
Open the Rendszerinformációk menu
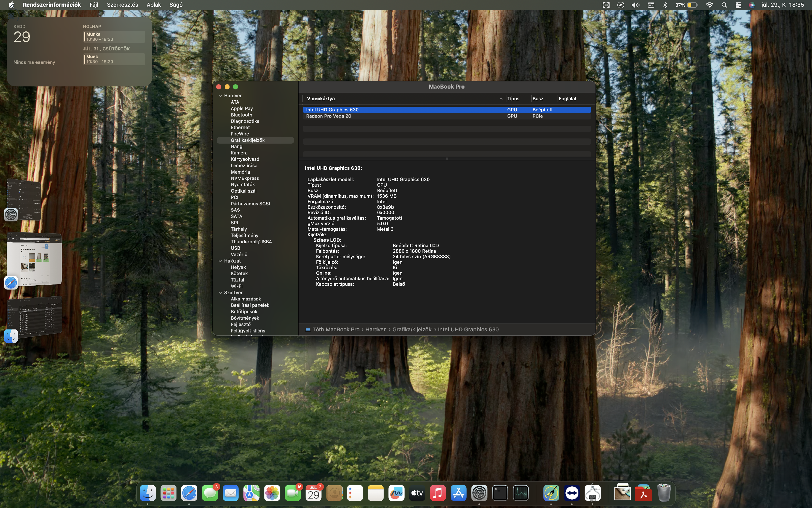52,5
